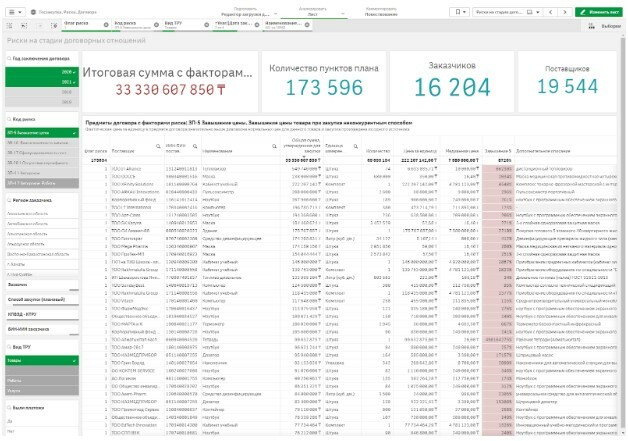Remove the 'Вид ТРУ' selection chip
The height and width of the screenshot is (441, 628).
point(207,25)
